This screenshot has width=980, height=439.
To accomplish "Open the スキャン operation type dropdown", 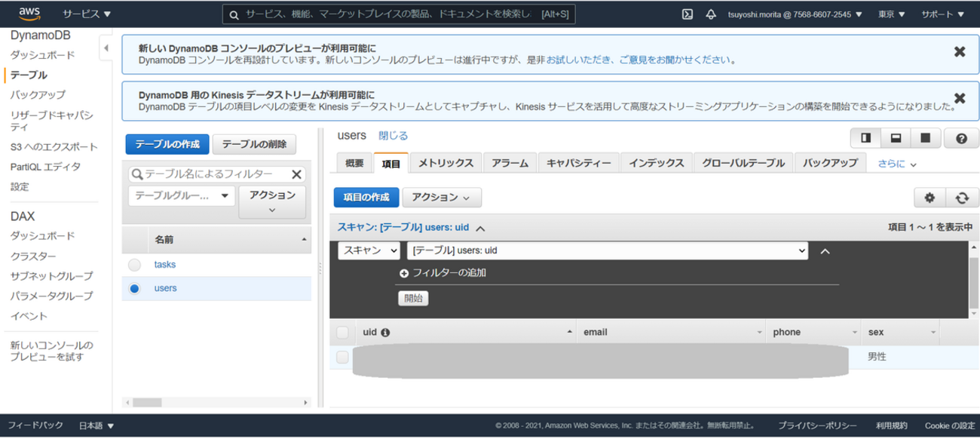I will click(x=369, y=251).
